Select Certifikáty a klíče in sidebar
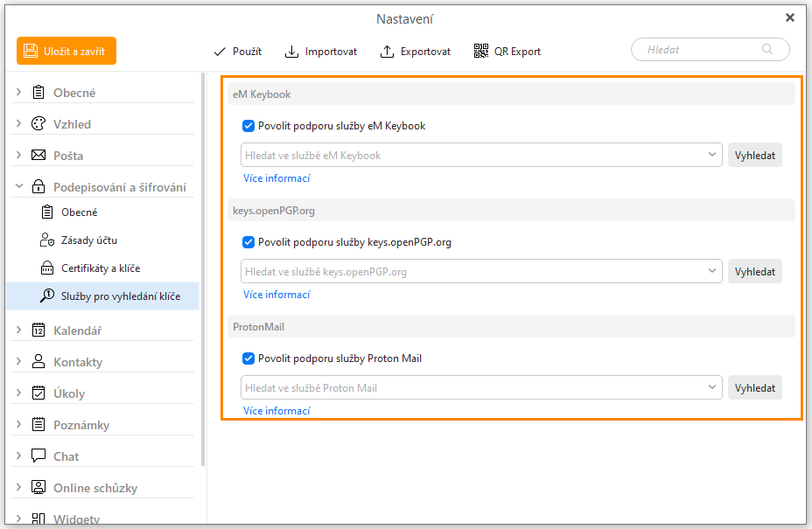 point(100,268)
